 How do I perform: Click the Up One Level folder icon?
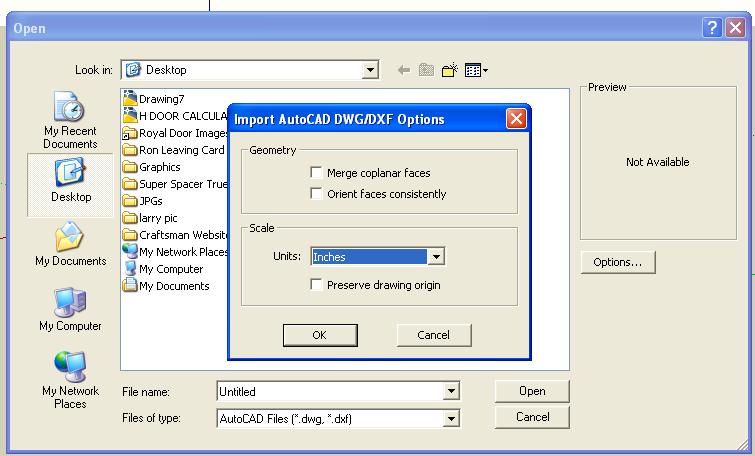[426, 70]
